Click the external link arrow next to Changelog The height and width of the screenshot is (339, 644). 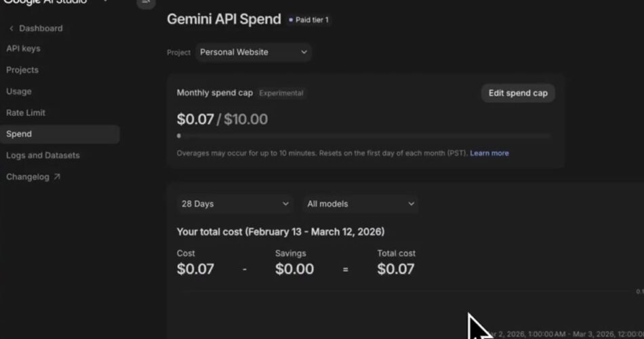coord(57,177)
